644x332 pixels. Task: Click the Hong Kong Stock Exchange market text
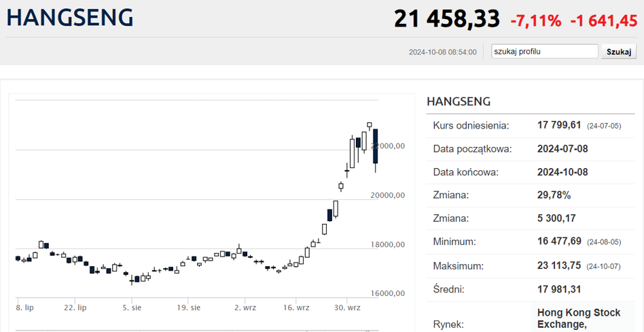pos(578,318)
